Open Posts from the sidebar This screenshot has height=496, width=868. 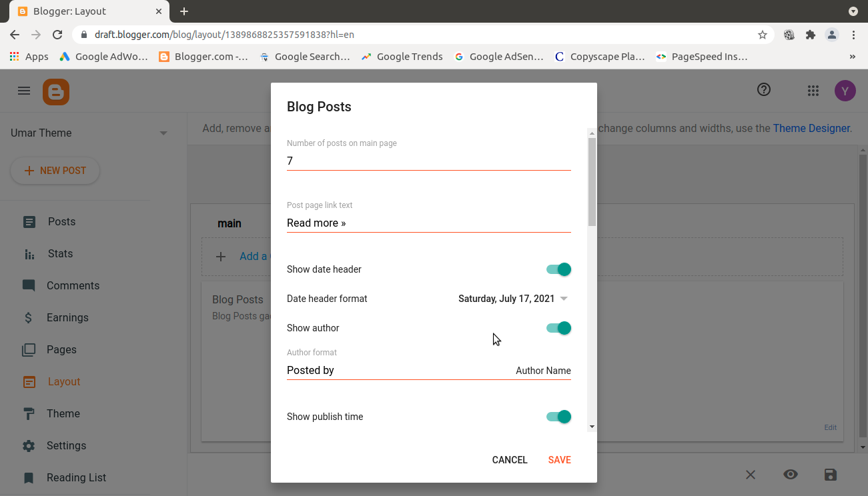point(61,221)
